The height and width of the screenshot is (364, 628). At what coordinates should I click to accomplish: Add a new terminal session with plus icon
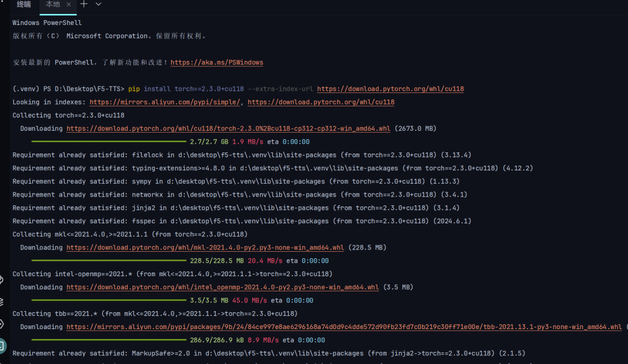84,4
